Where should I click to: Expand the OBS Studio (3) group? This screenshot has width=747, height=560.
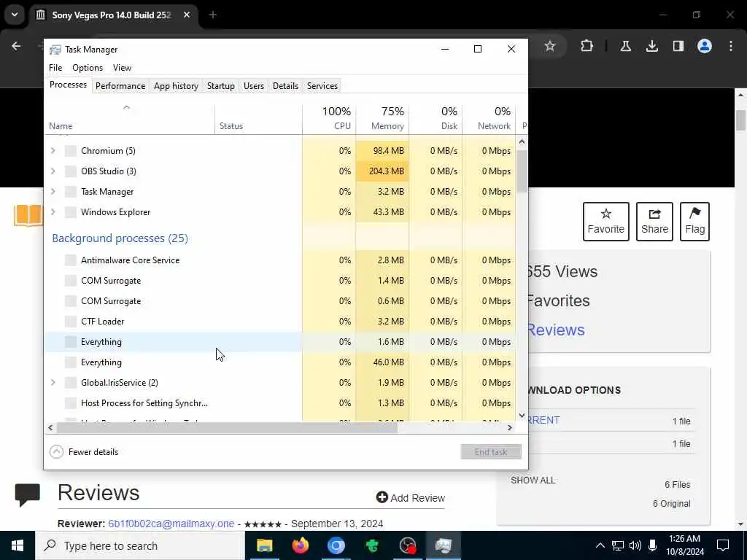coord(53,171)
